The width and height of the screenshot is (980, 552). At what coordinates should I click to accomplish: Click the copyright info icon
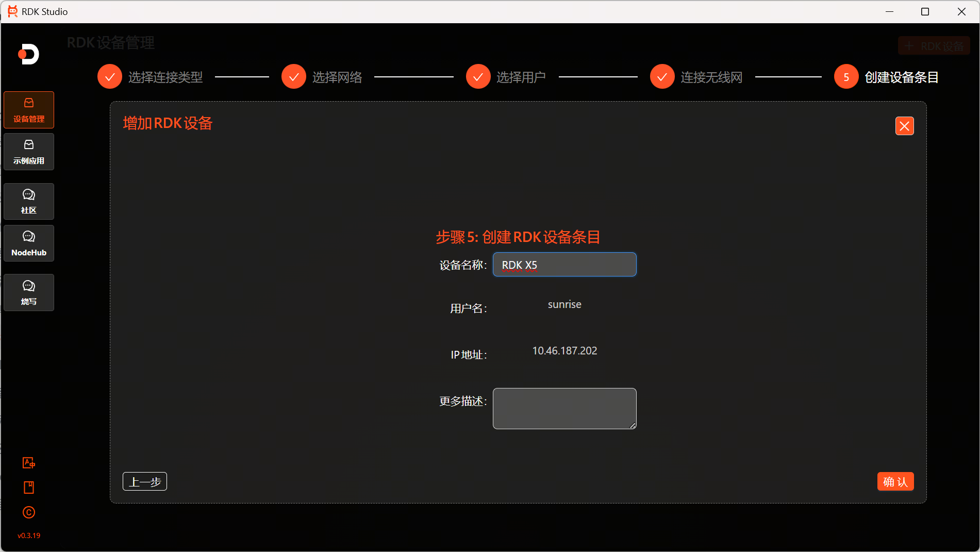pos(29,512)
